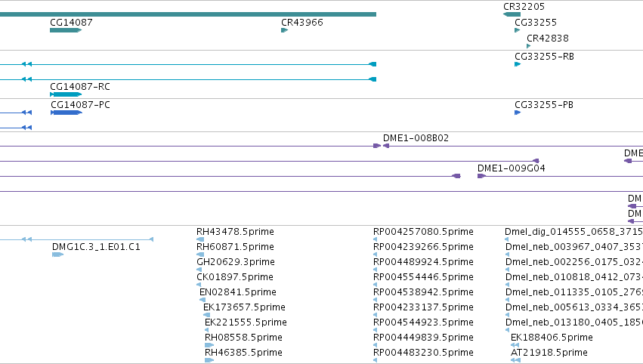
Task: Select the RP004233137.5prime label
Action: pyautogui.click(x=423, y=307)
